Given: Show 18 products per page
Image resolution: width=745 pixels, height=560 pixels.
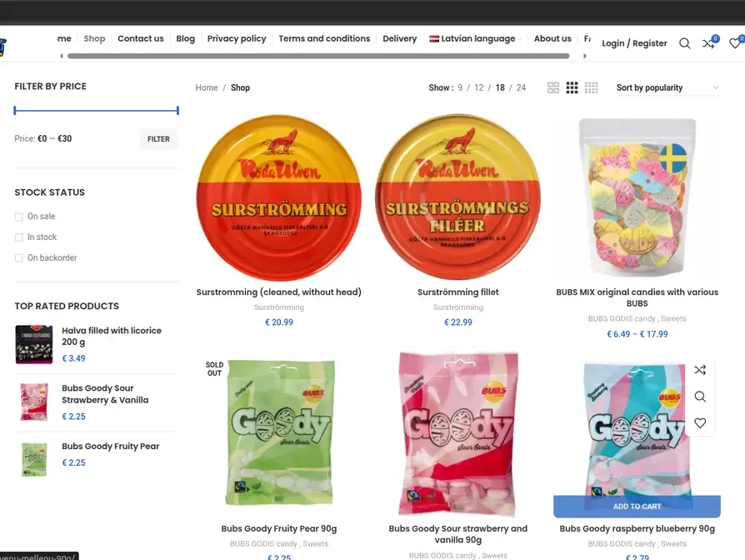Looking at the screenshot, I should (x=500, y=87).
